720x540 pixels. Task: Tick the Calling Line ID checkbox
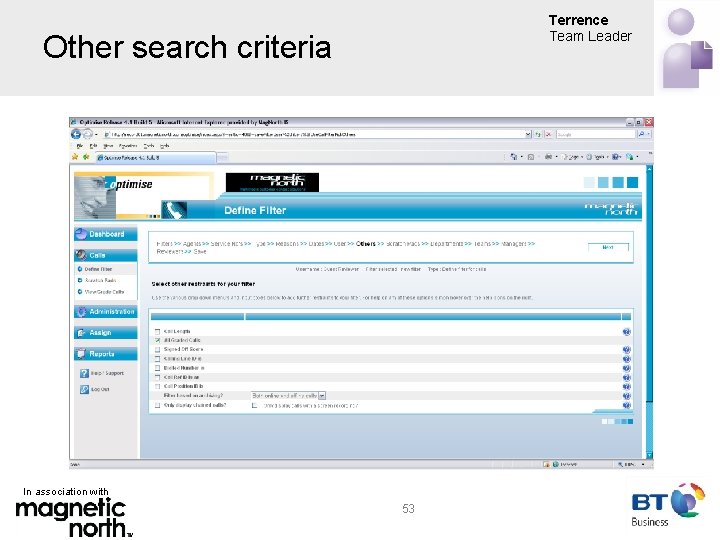[x=158, y=359]
